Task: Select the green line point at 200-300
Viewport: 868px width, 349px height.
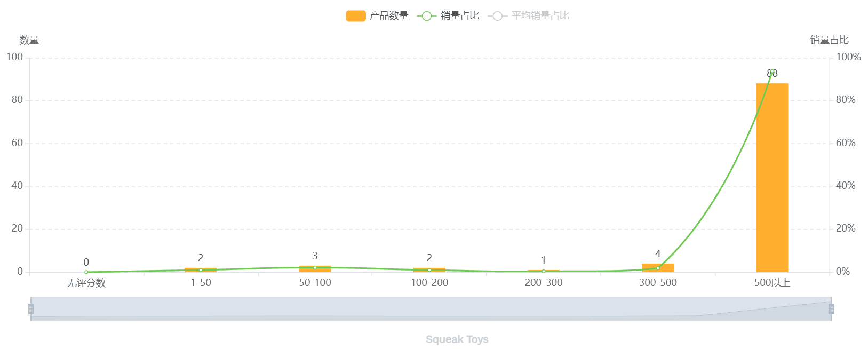Action: 544,271
